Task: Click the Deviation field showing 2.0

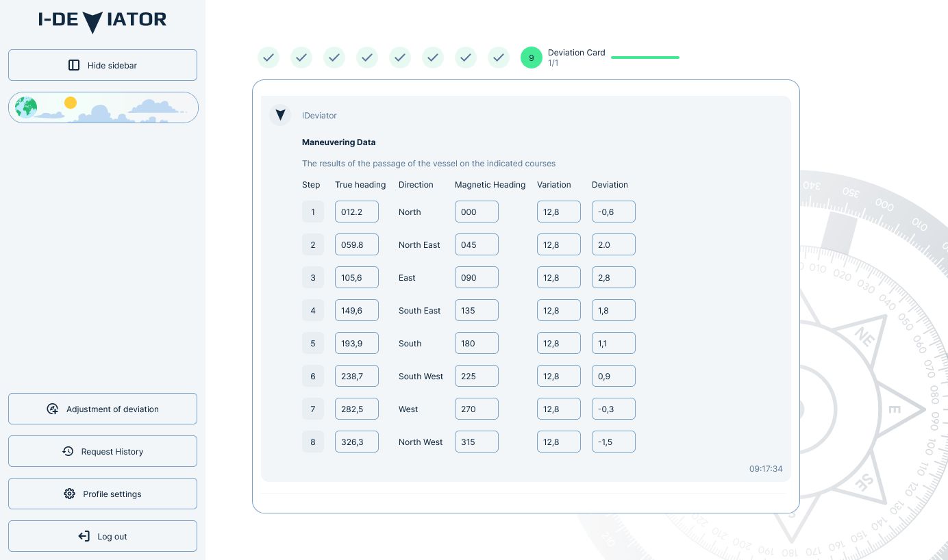Action: [x=614, y=244]
